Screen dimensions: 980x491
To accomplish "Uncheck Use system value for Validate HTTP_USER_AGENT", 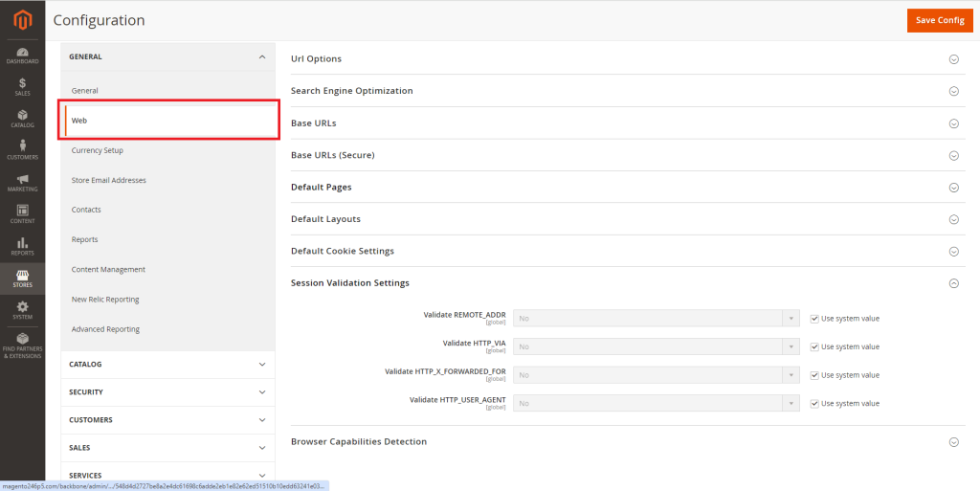I will coord(814,404).
